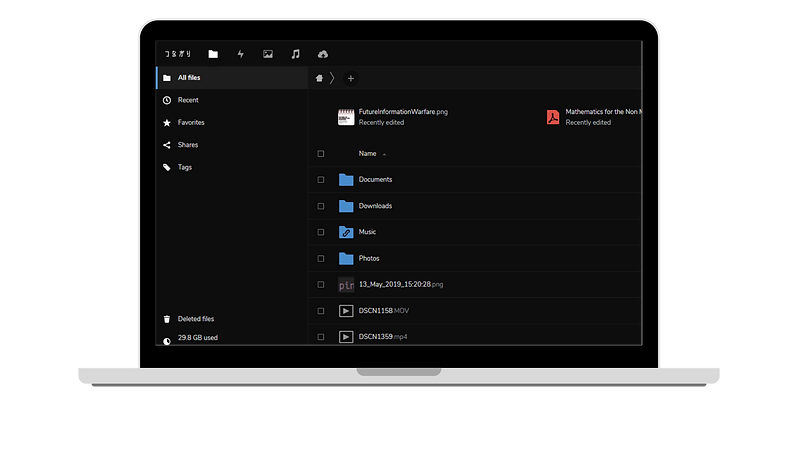Image resolution: width=801 pixels, height=451 pixels.
Task: Click the clock icon next to Recent
Action: (167, 100)
